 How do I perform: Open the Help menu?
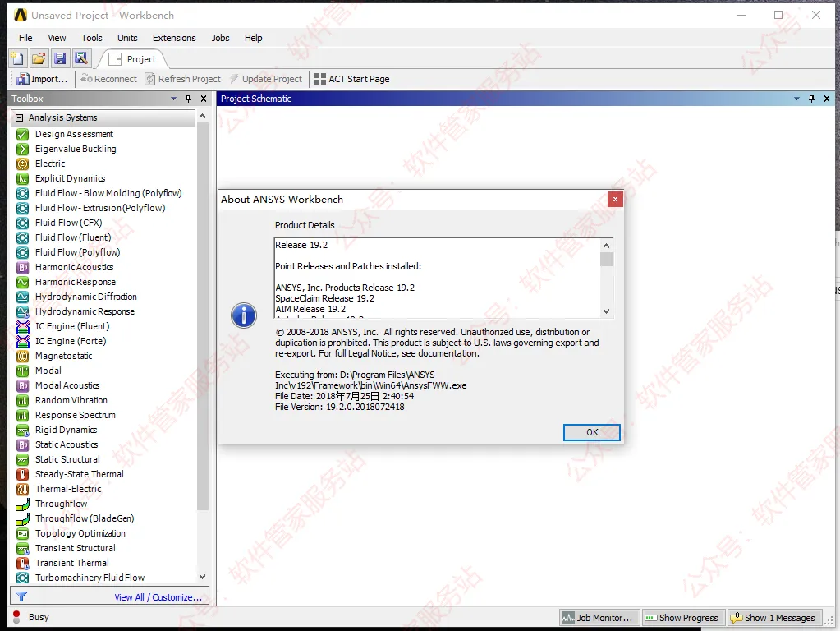coord(254,38)
